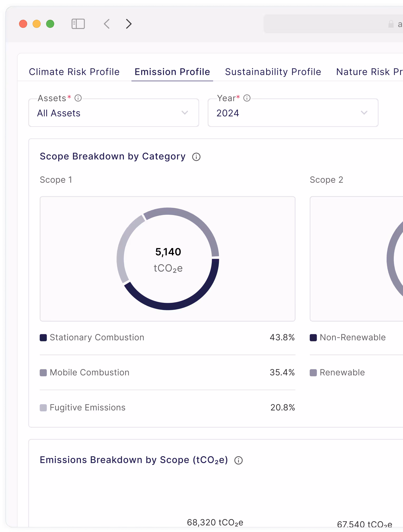
Task: Click the 5,140 total in the donut
Action: [168, 252]
